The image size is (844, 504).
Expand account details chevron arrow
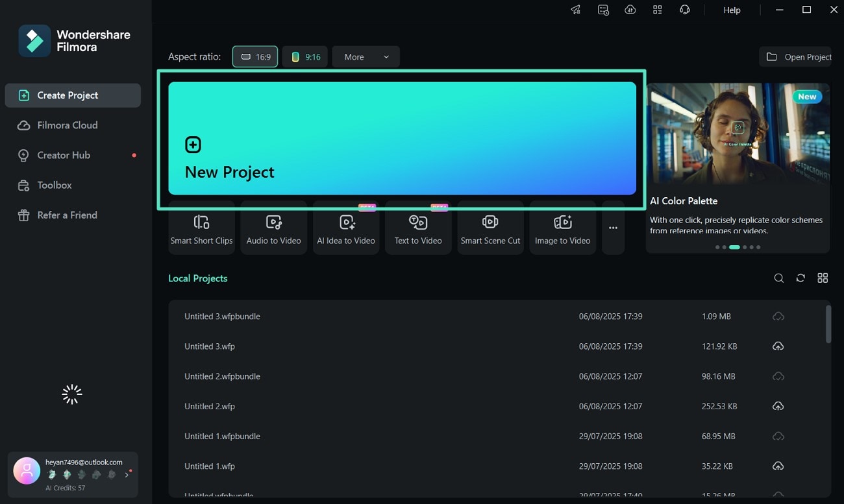point(127,475)
